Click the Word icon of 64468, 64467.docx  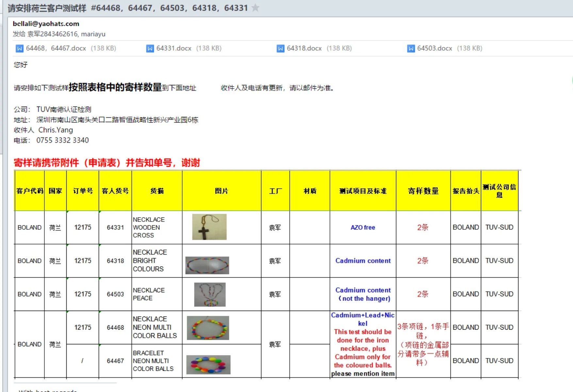click(x=20, y=48)
